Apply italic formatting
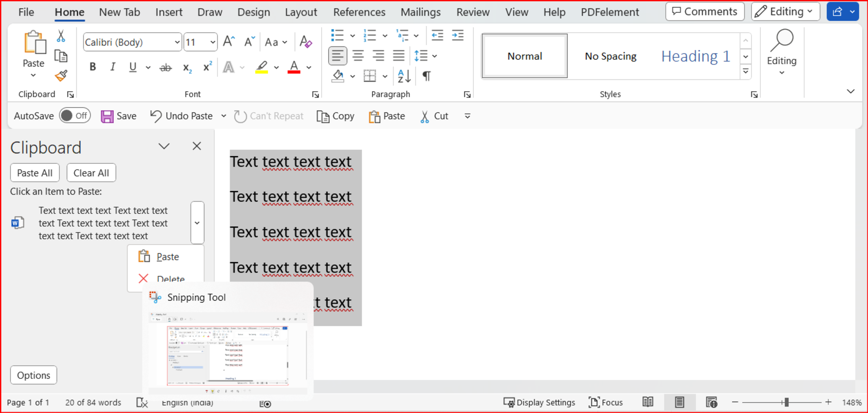This screenshot has width=868, height=413. pos(112,67)
